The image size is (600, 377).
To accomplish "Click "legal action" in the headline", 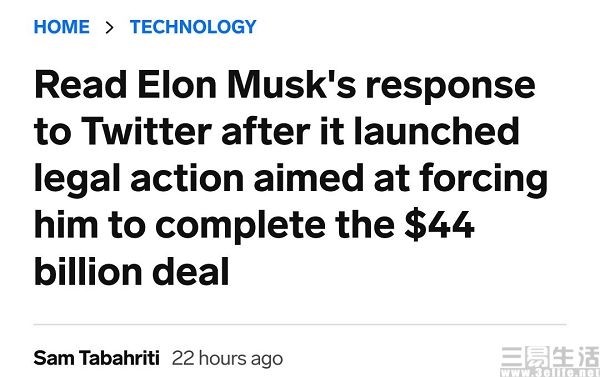I will click(x=139, y=180).
